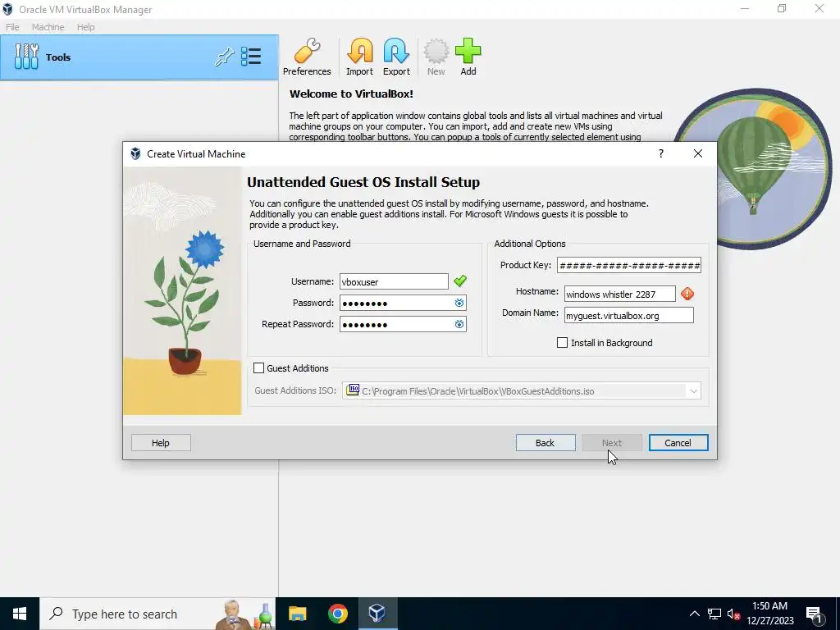Screen dimensions: 840x630
Task: Select the Tools item in left panel
Action: pyautogui.click(x=139, y=57)
